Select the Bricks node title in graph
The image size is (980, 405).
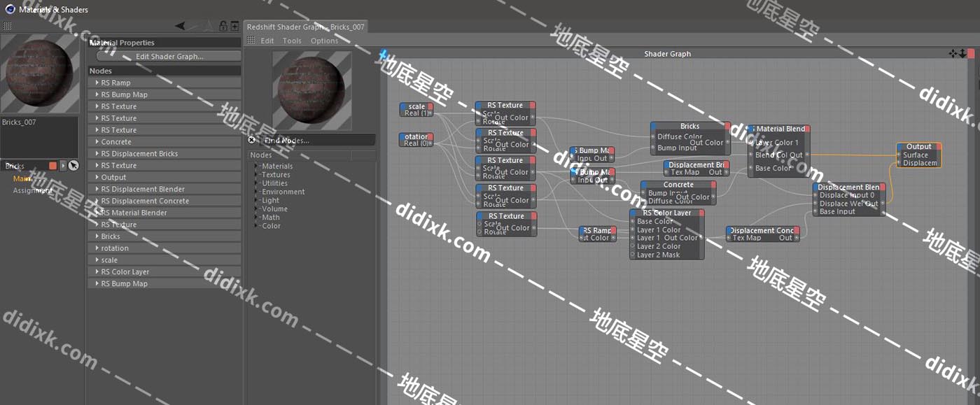click(x=690, y=127)
